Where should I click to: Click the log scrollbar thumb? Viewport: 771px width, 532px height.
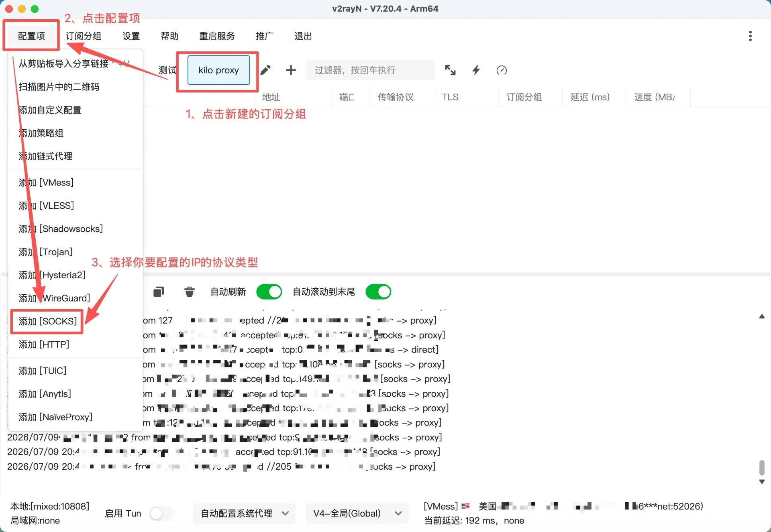point(762,468)
